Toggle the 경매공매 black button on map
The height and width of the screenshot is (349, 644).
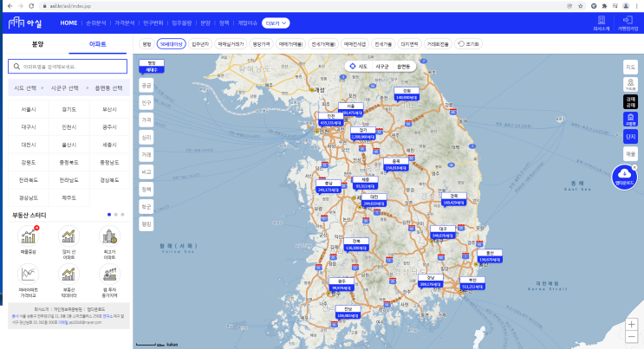630,102
